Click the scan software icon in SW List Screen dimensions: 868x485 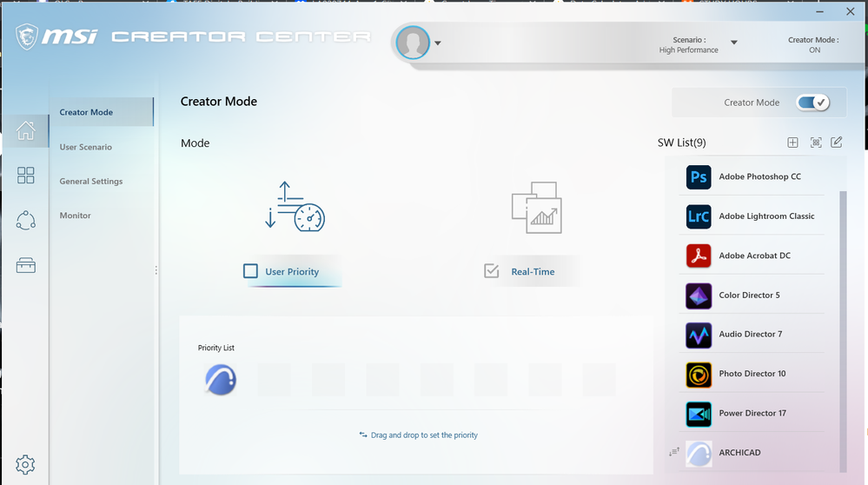tap(816, 143)
